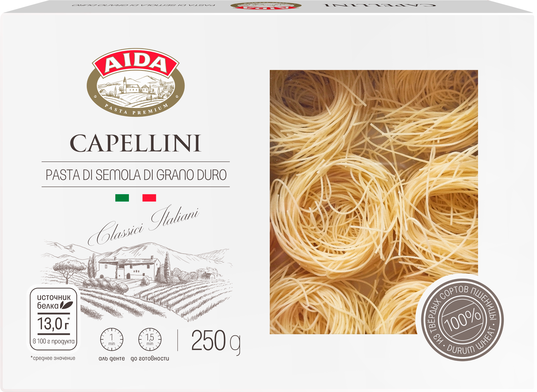Viewport: 537px width, 392px height.
Task: Click the CAPELLINI product title
Action: 136,143
